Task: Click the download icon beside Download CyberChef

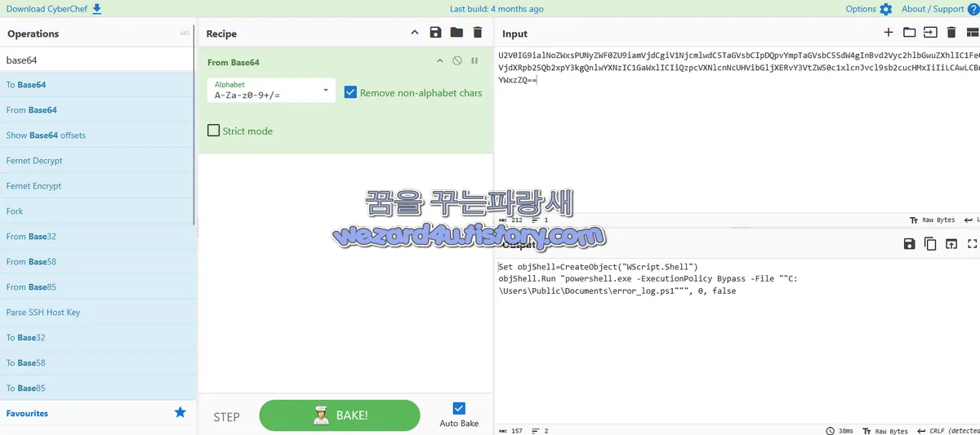Action: (97, 9)
